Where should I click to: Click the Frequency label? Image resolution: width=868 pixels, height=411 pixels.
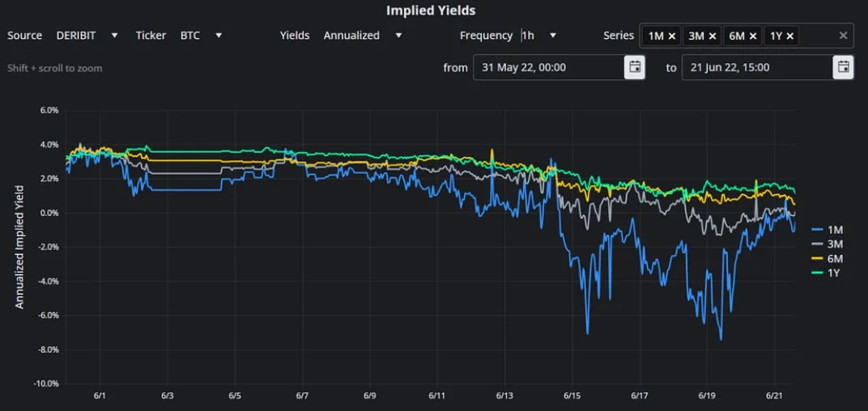[x=486, y=36]
